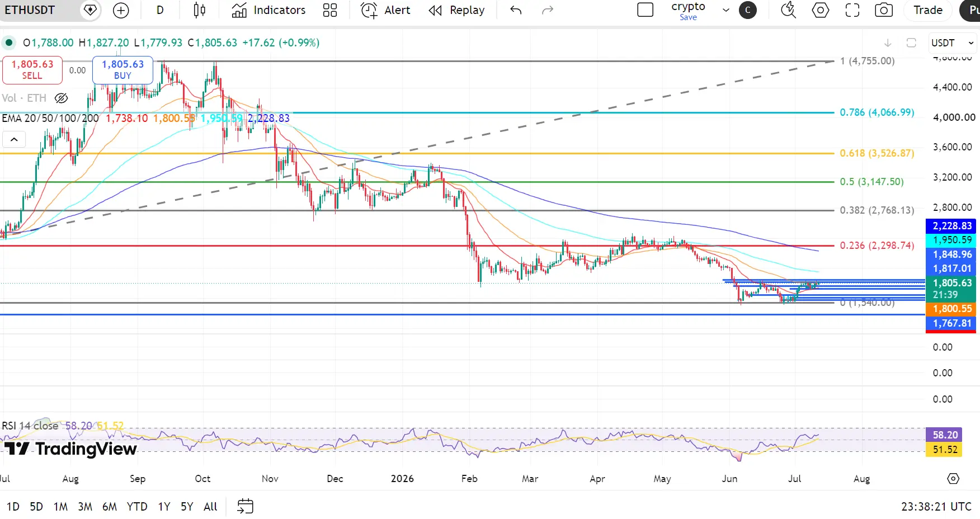
Task: Open the go to date calendar
Action: click(x=245, y=507)
